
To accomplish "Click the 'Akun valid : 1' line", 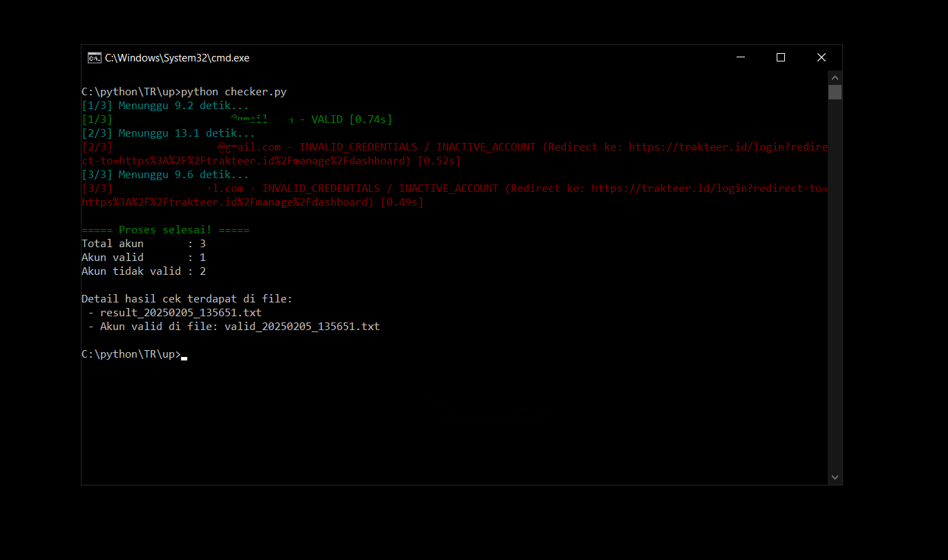I will click(144, 258).
